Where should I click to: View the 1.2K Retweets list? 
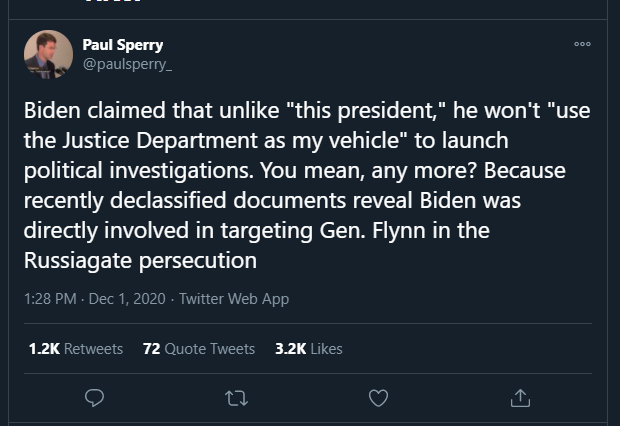click(76, 349)
